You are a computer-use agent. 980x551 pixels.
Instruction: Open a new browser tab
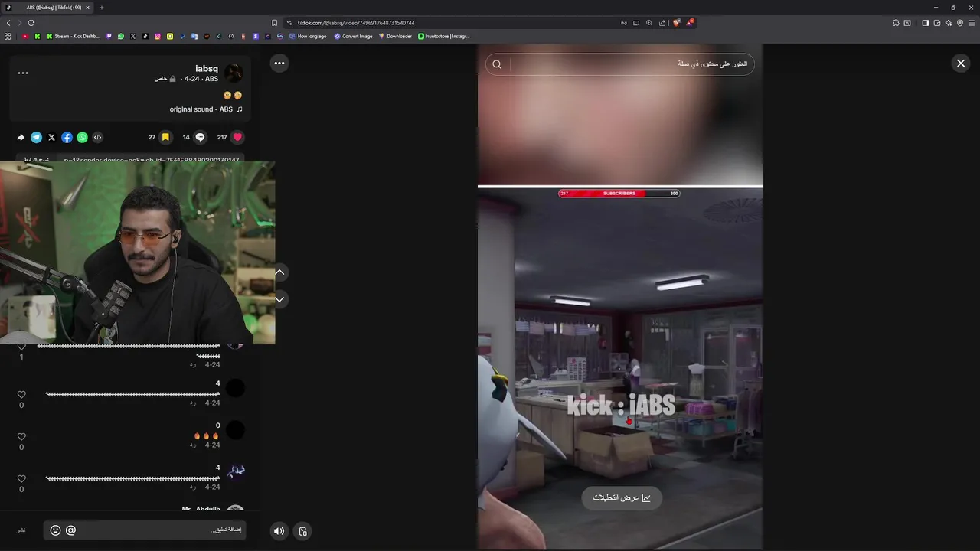click(x=101, y=8)
